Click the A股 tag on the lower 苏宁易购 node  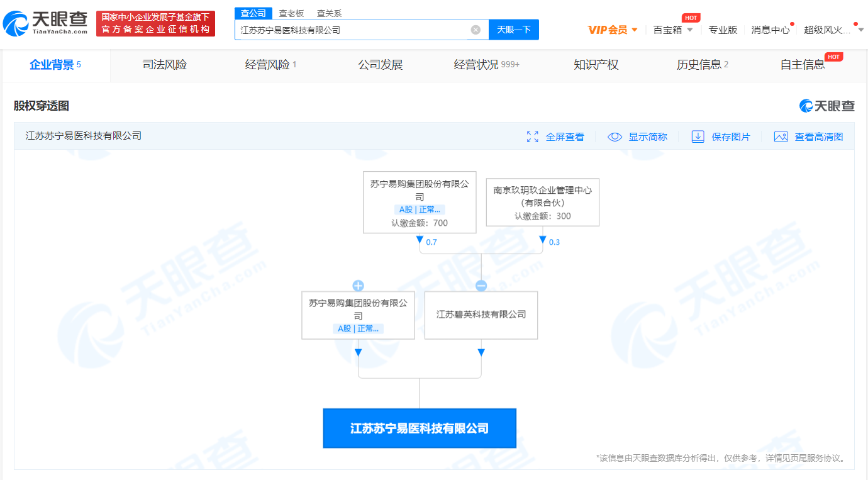click(x=358, y=328)
